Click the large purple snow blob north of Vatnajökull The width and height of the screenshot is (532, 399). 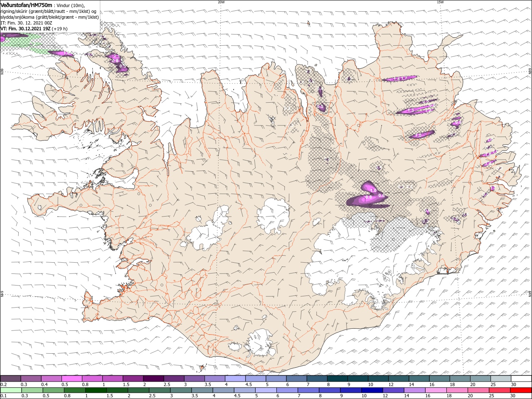click(x=368, y=195)
